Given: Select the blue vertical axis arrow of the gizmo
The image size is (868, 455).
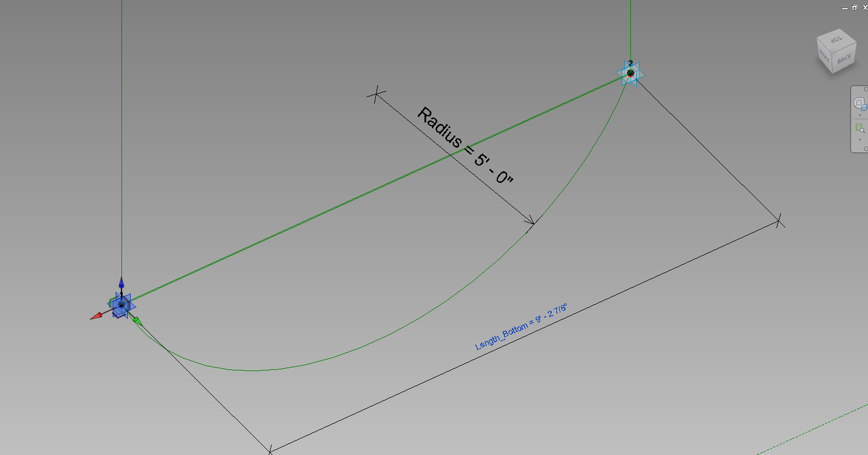Looking at the screenshot, I should click(x=121, y=283).
